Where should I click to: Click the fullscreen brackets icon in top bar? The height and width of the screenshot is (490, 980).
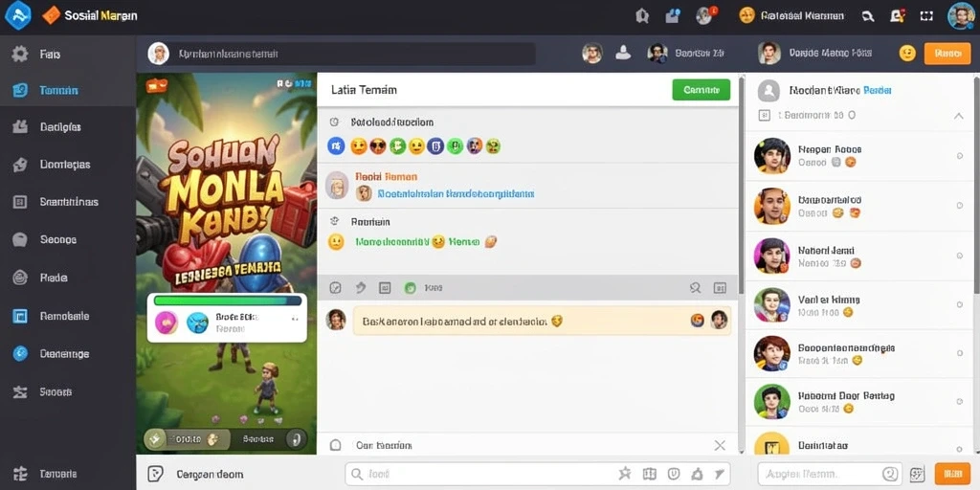(926, 16)
